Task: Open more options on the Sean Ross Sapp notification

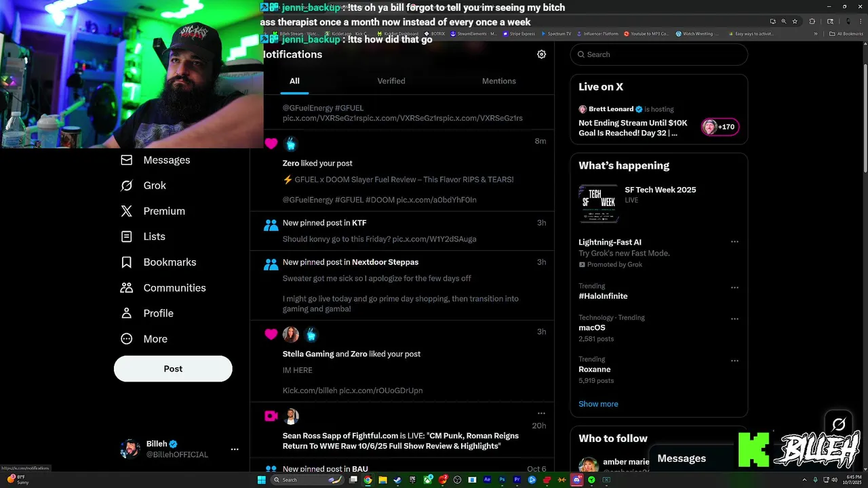Action: point(541,413)
